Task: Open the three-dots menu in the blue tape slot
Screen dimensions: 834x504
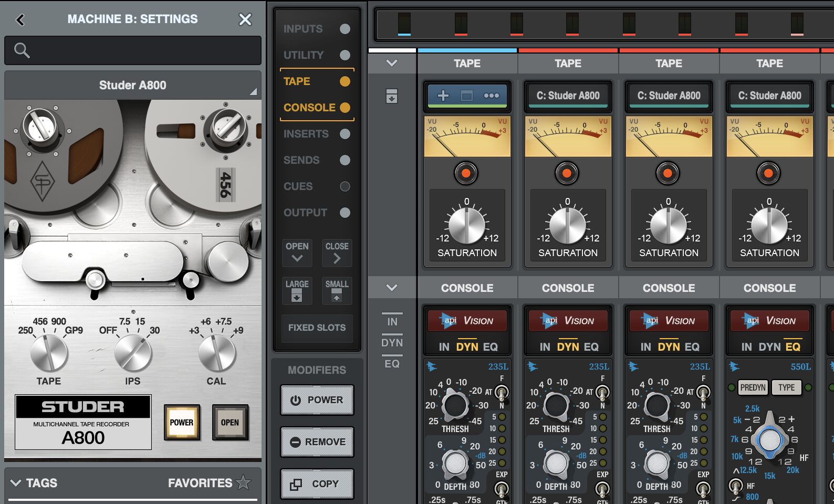Action: 492,96
